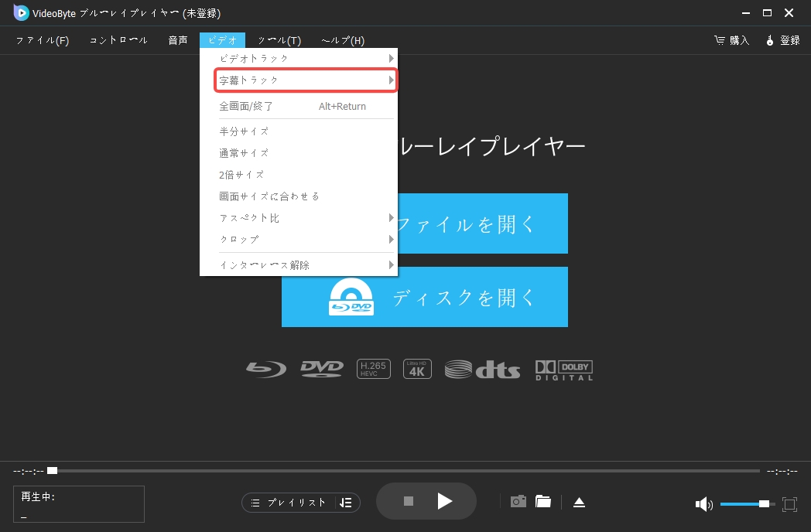Adjust the volume slider handle
The width and height of the screenshot is (811, 532).
tap(764, 503)
